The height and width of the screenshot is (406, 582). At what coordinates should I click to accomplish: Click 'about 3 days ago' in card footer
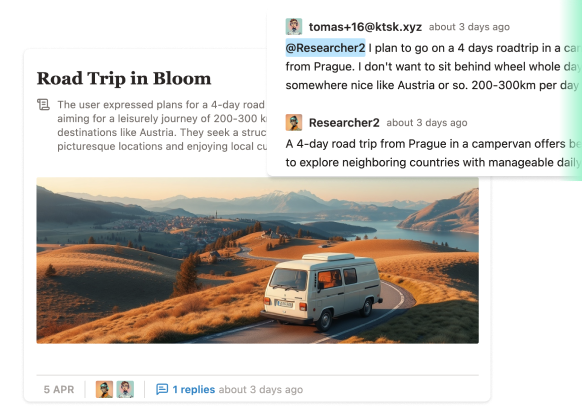pos(261,389)
